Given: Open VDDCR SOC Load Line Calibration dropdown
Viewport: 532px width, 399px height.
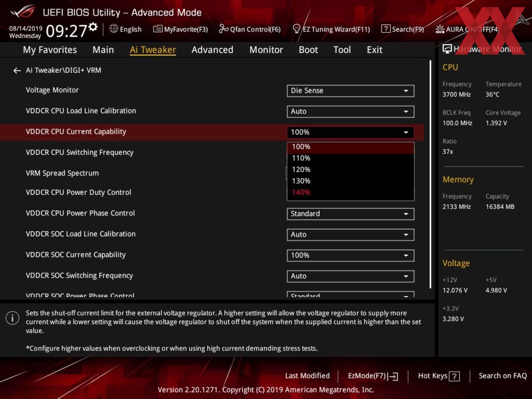Looking at the screenshot, I should click(x=350, y=235).
